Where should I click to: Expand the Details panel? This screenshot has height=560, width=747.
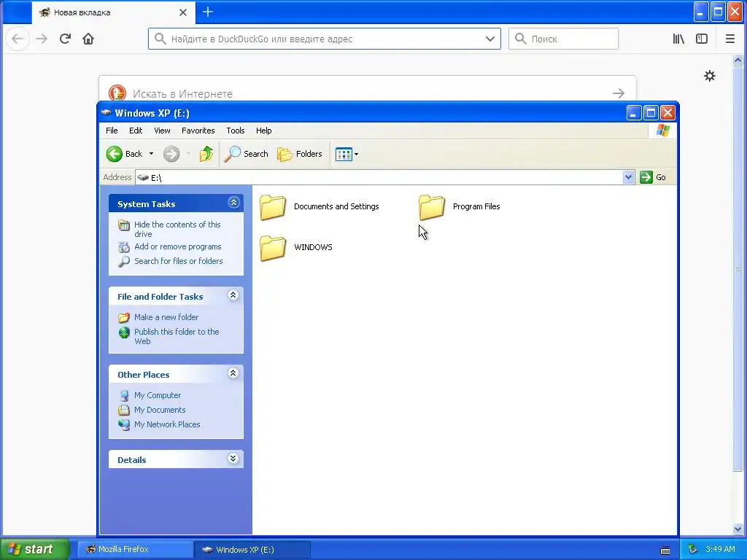233,459
